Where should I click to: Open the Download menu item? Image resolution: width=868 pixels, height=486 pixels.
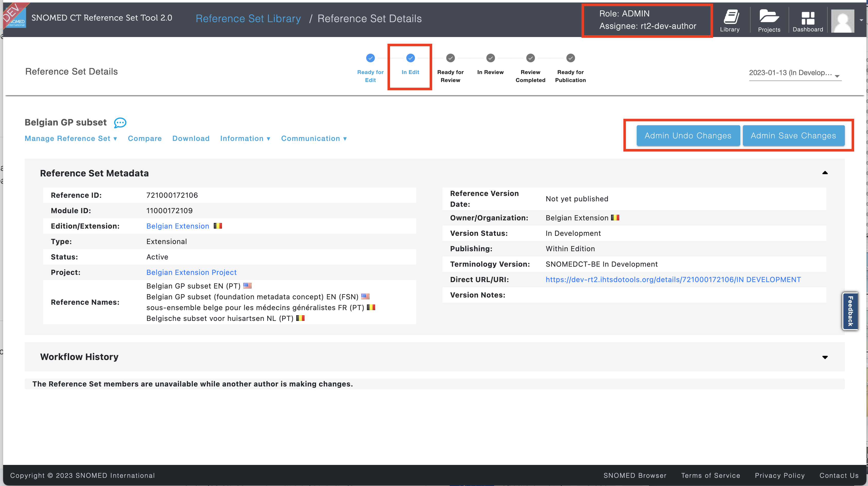tap(191, 138)
